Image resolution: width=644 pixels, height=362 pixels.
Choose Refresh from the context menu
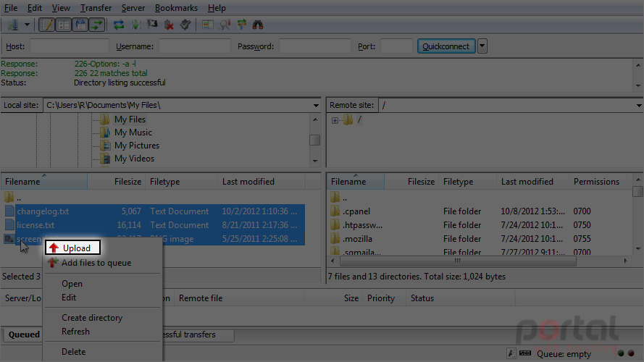[75, 331]
